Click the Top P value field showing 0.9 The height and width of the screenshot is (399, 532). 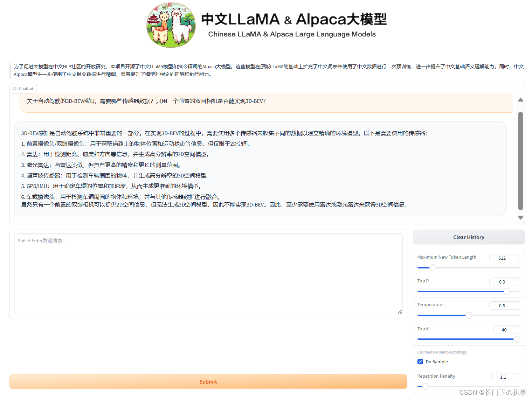click(505, 282)
